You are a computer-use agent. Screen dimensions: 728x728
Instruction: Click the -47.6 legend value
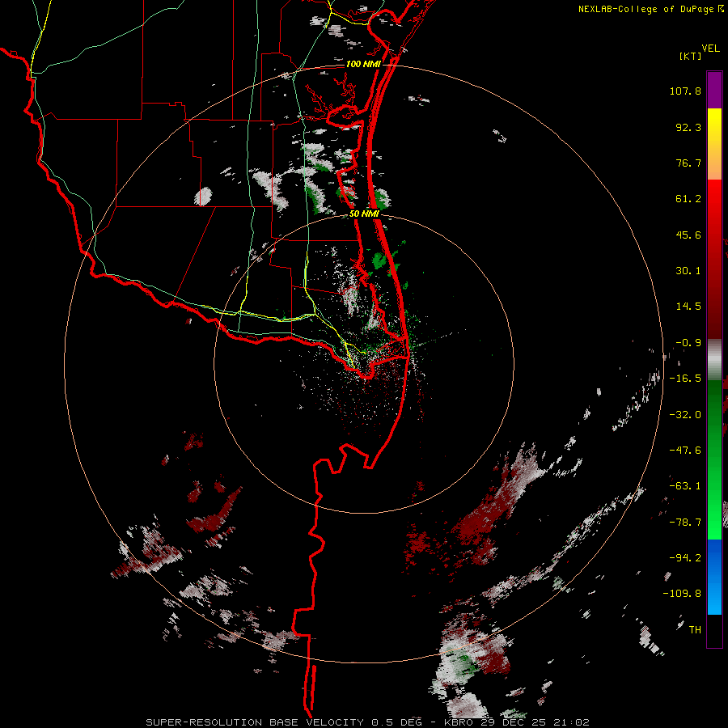[x=685, y=451]
